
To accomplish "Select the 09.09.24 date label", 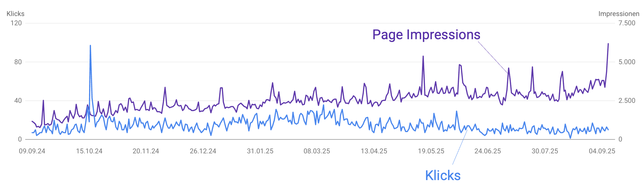I will pos(32,151).
